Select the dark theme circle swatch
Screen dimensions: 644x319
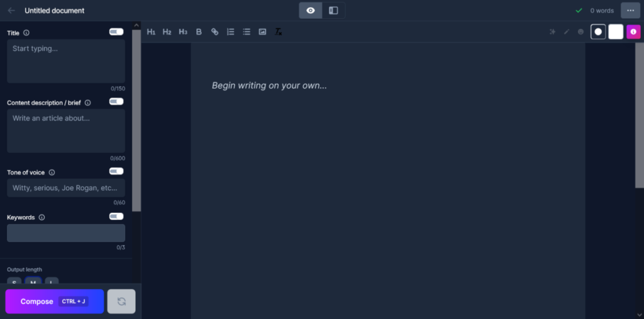pyautogui.click(x=598, y=31)
